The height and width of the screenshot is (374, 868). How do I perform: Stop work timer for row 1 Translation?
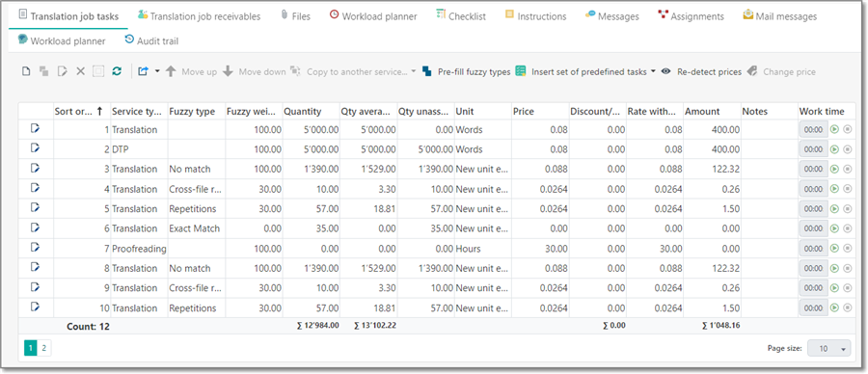(847, 129)
